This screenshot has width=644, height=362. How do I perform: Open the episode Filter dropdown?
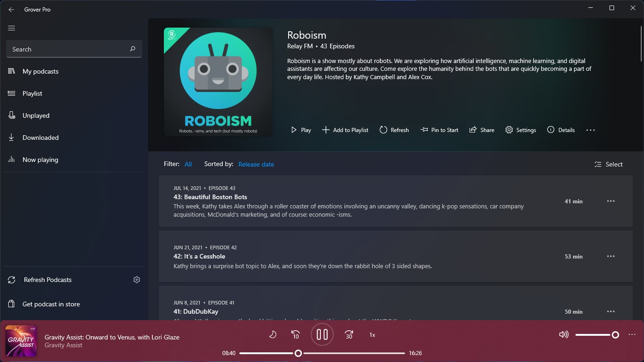click(188, 164)
